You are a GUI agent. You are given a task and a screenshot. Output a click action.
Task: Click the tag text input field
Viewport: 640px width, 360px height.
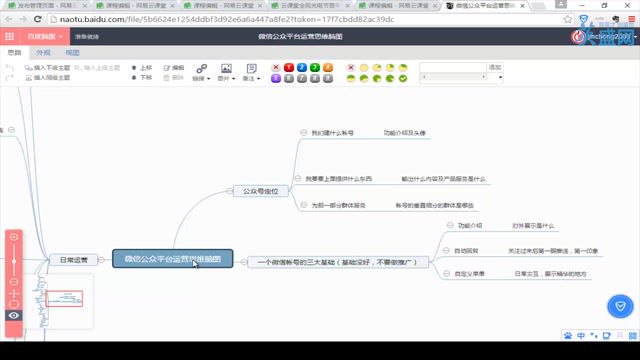click(453, 67)
